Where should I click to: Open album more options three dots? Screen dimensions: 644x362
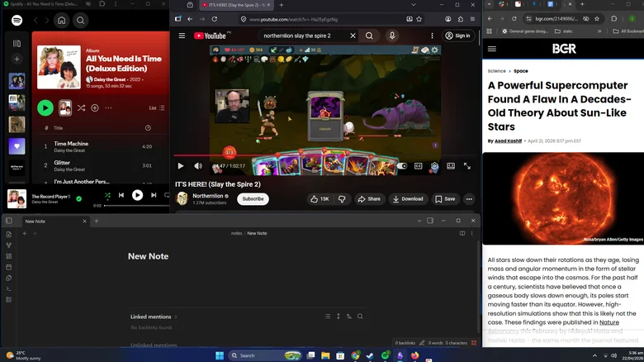click(108, 107)
